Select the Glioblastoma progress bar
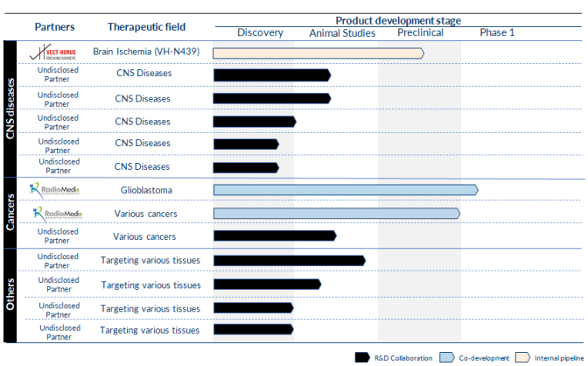Screen dimensions: 588x366 pyautogui.click(x=346, y=190)
